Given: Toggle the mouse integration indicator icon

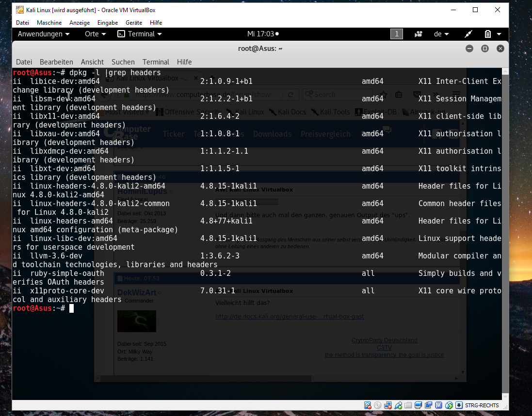Looking at the screenshot, I should [449, 405].
